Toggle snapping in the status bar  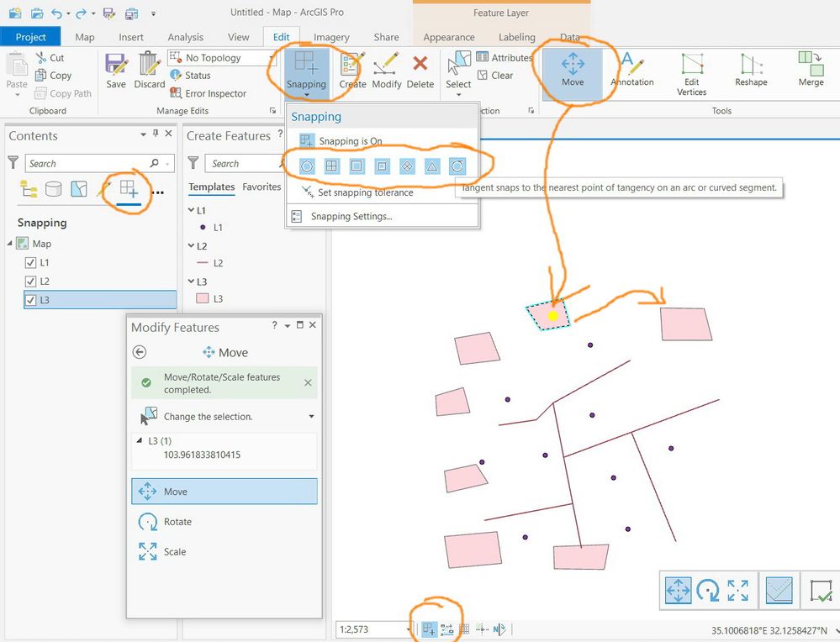click(x=429, y=629)
